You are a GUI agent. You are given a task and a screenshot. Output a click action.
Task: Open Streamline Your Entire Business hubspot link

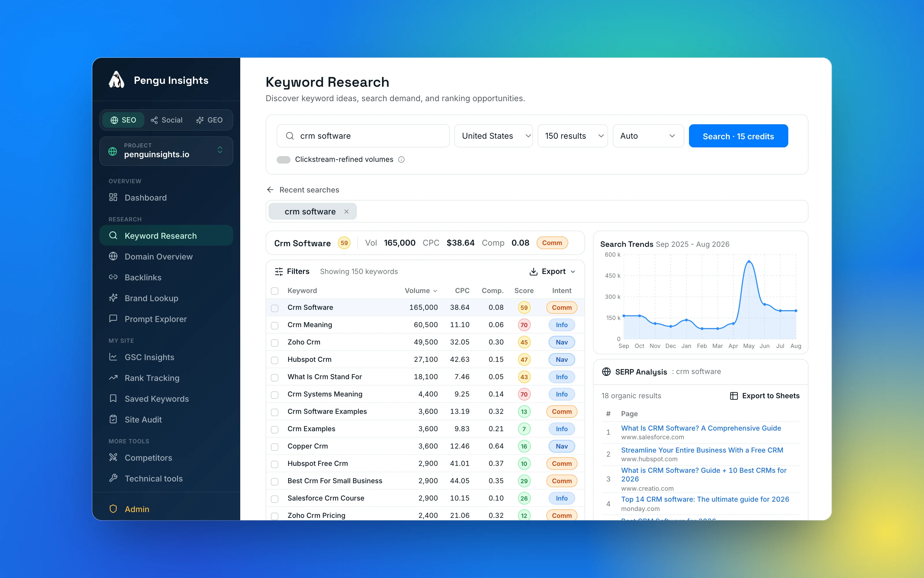coord(702,450)
